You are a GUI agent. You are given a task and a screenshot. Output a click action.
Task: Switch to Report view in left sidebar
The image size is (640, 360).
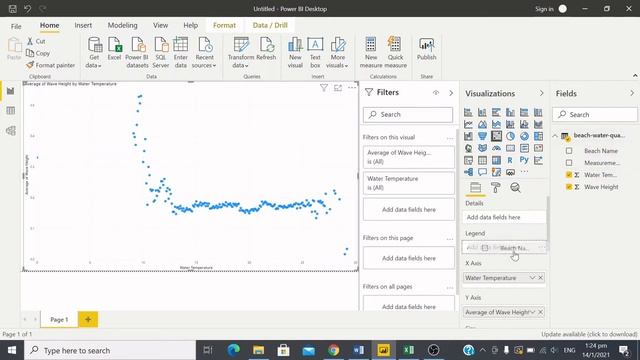coord(11,91)
